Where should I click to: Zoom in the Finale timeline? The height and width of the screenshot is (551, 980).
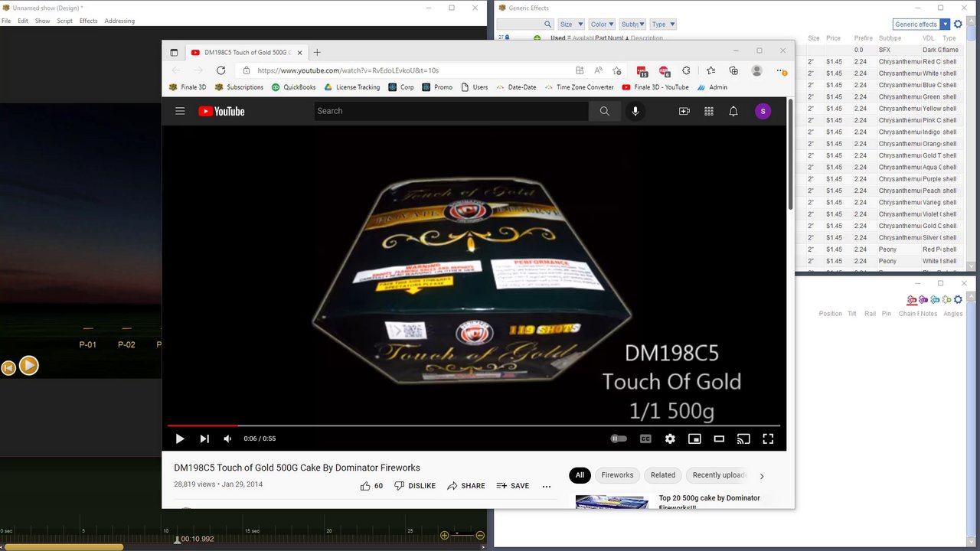(x=444, y=535)
